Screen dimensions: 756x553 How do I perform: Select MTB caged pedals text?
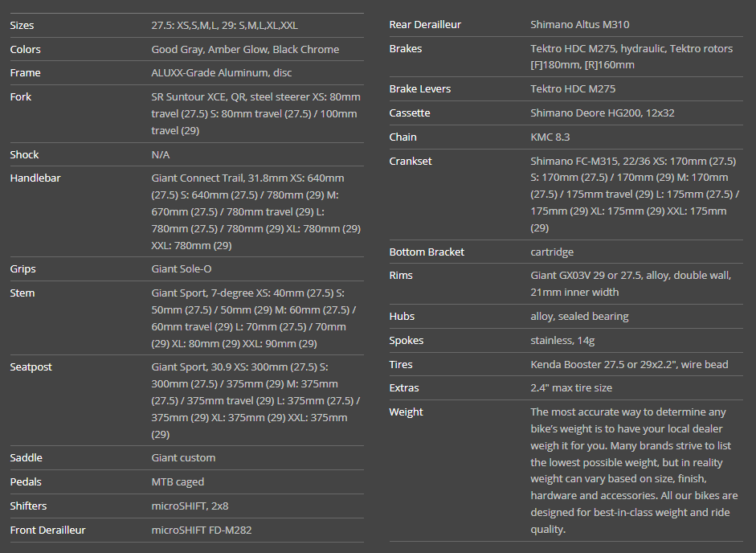click(x=178, y=481)
